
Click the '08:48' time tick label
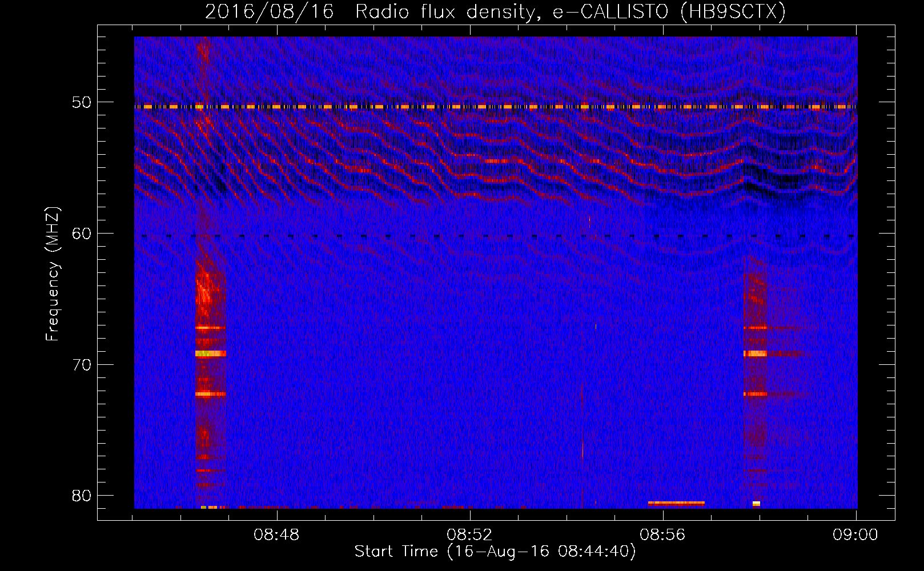277,535
